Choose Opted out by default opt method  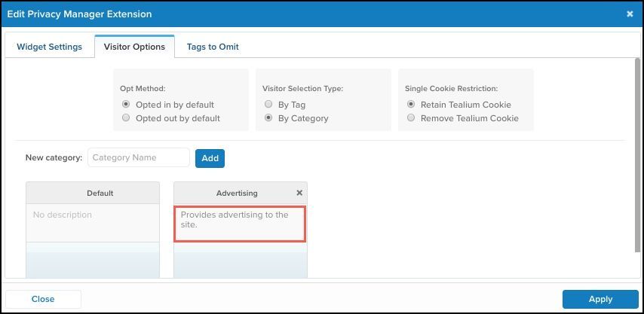127,118
